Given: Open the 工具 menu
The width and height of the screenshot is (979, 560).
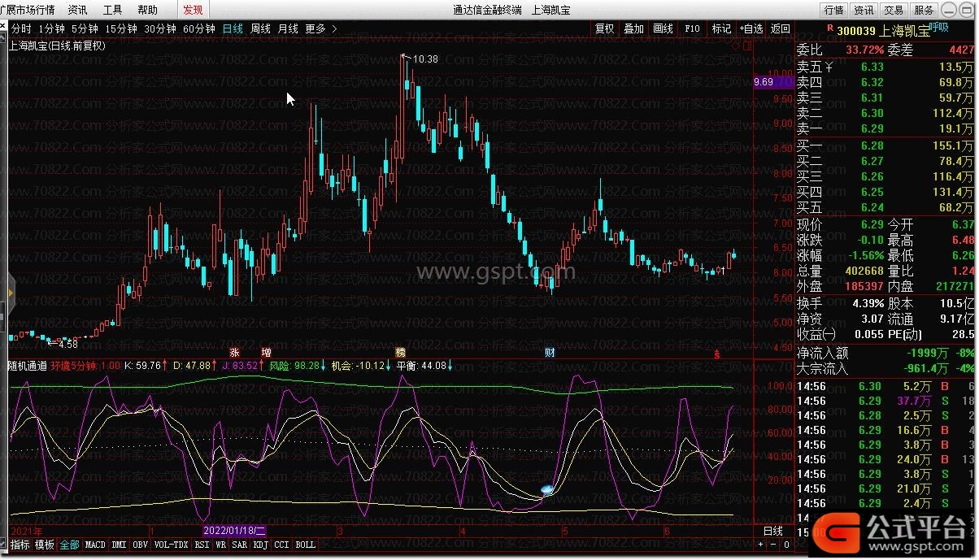Looking at the screenshot, I should tap(113, 10).
